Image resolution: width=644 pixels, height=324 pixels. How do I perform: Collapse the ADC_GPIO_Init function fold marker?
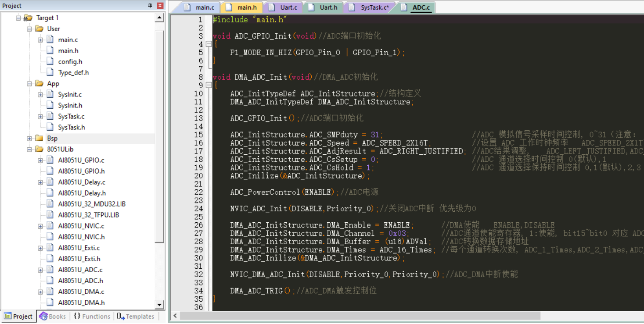(209, 44)
